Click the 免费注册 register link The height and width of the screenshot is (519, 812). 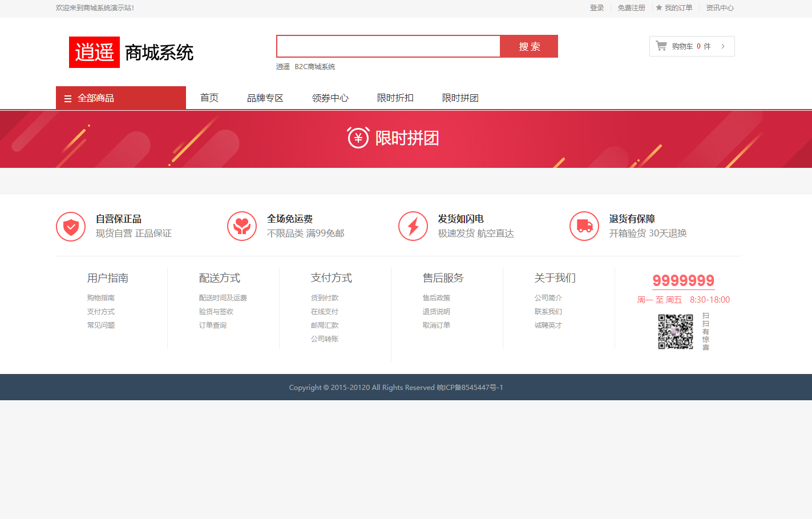pyautogui.click(x=632, y=8)
